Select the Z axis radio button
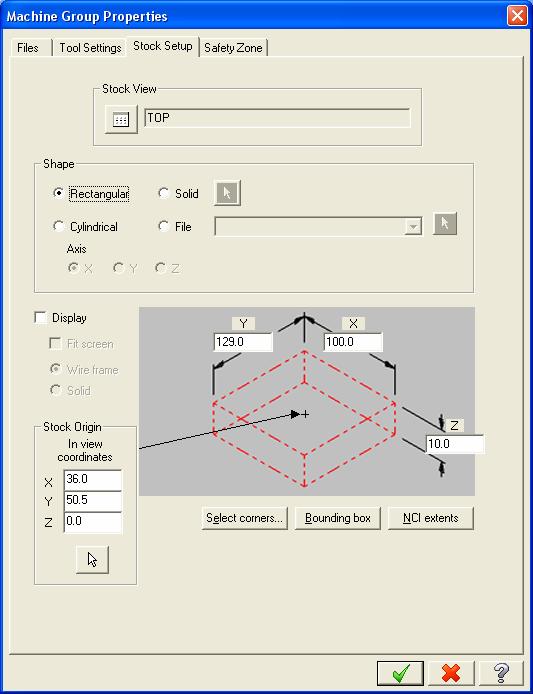 (160, 268)
